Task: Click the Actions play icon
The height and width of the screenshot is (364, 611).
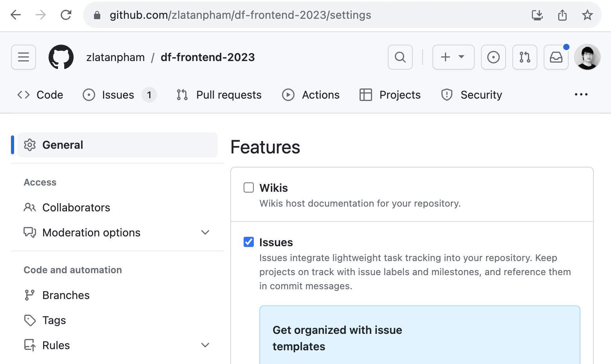Action: click(x=288, y=95)
